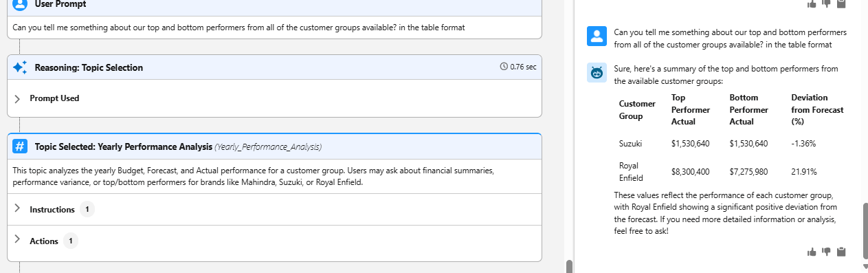Click the user avatar icon in the chat

[596, 36]
